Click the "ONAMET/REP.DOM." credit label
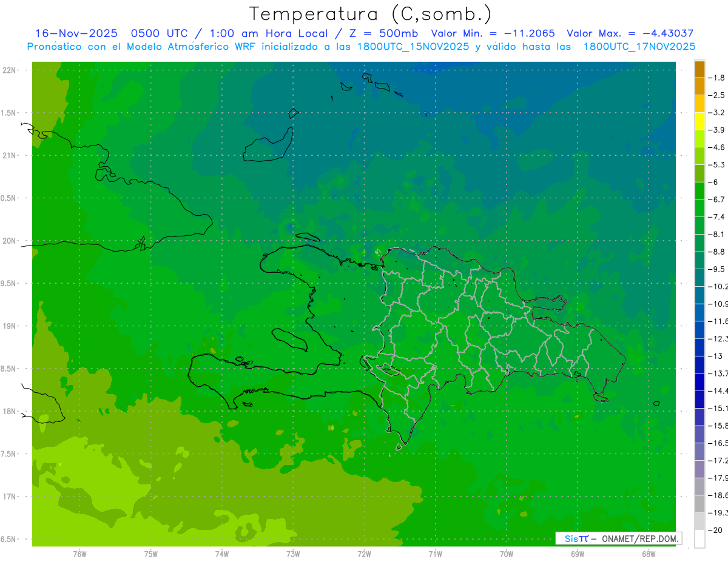This screenshot has height=562, width=728. (x=640, y=538)
